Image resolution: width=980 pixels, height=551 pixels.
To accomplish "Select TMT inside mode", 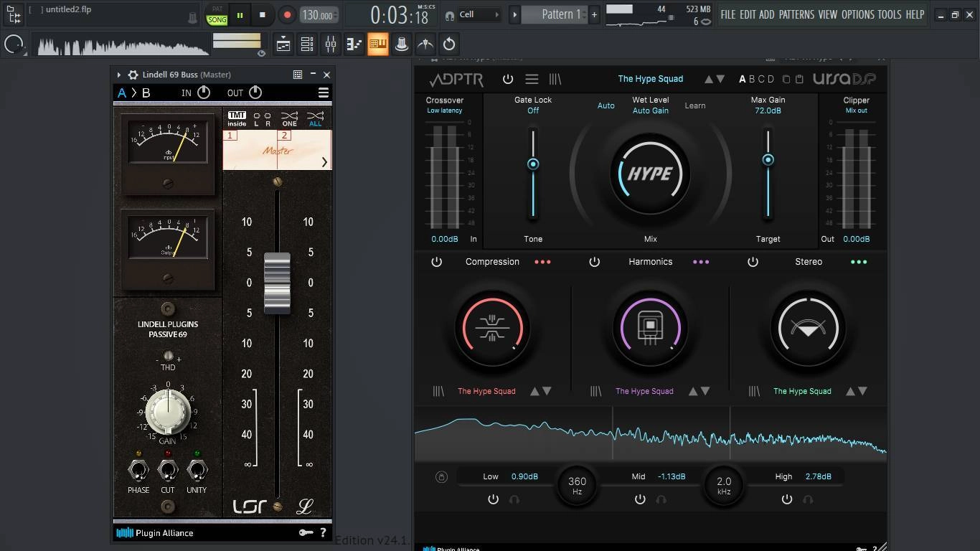I will 237,118.
